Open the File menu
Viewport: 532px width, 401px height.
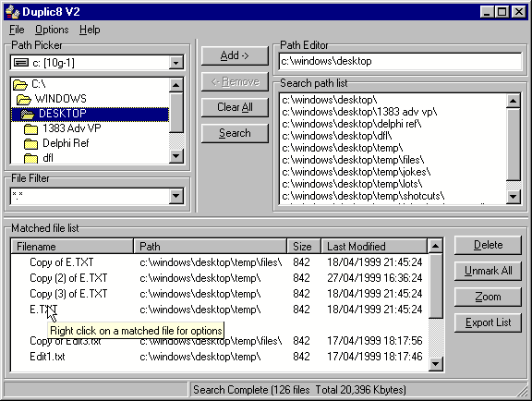click(17, 30)
